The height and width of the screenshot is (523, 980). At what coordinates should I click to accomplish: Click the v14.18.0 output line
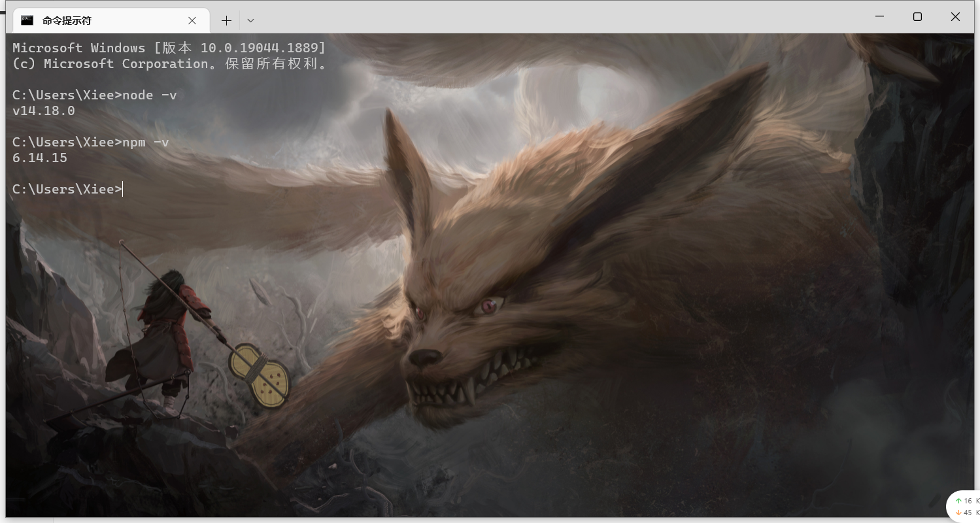44,111
